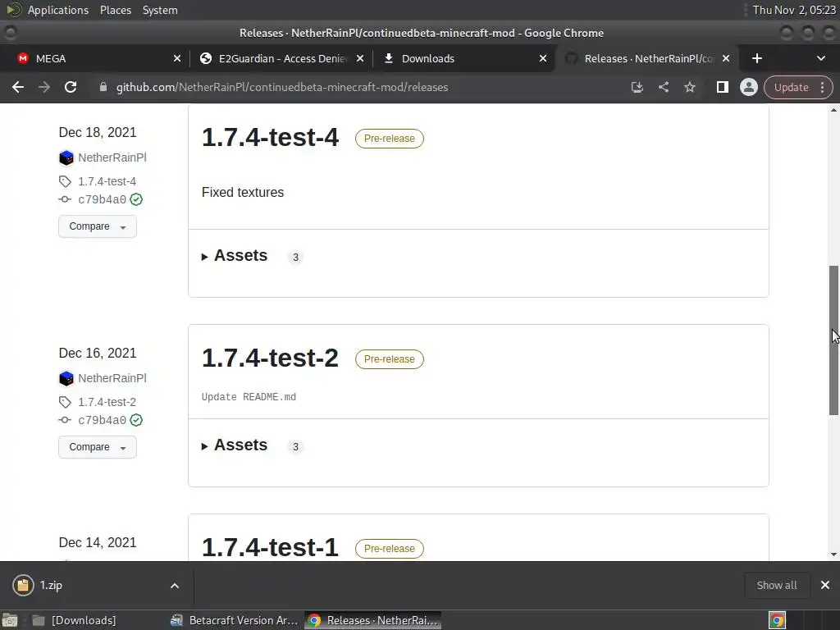Click NetherRainPl avatar next to Dec 16 release
The height and width of the screenshot is (630, 840).
(66, 378)
